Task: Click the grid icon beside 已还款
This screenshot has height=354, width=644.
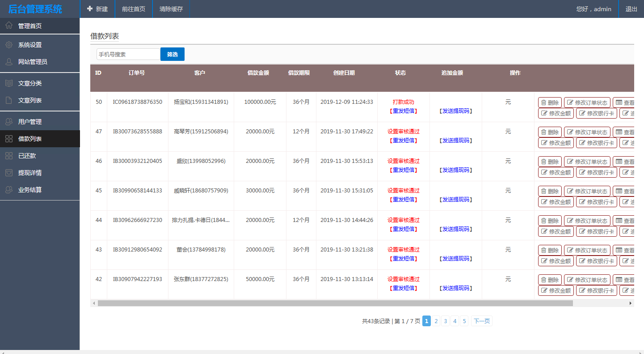Action: click(x=9, y=156)
